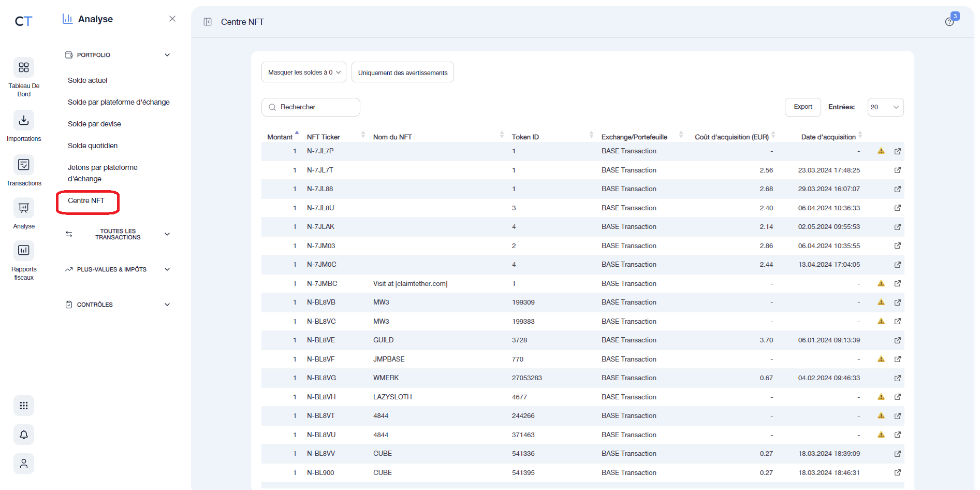Click the warning icon for N-7JMBC row
The width and height of the screenshot is (980, 490).
(881, 283)
